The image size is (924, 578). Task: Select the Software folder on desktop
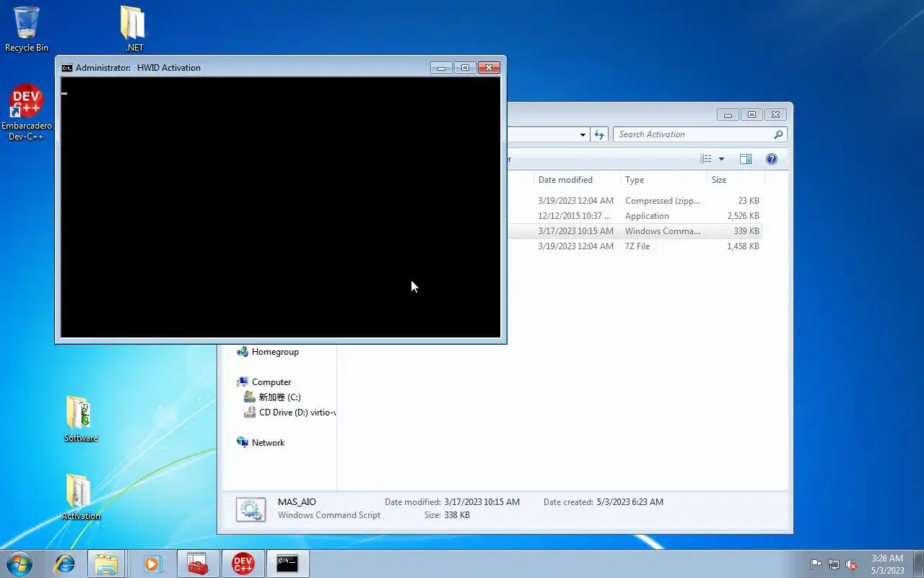pos(80,419)
